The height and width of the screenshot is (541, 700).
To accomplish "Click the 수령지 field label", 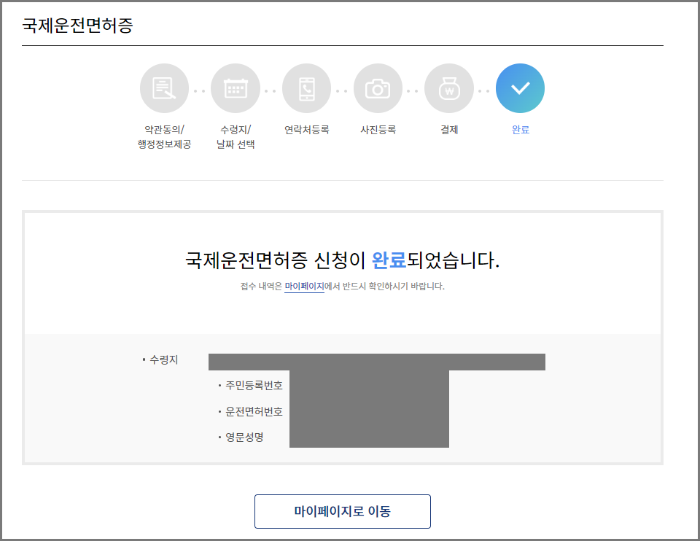I will click(x=163, y=360).
